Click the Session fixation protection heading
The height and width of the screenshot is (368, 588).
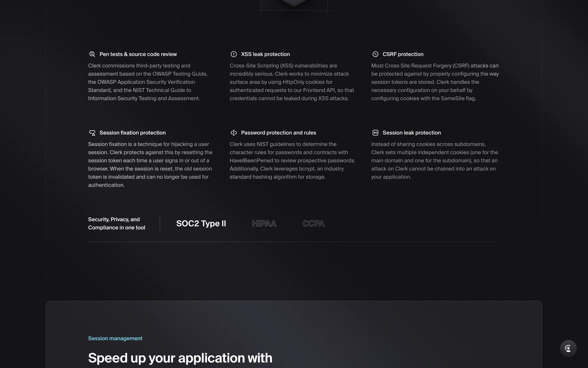click(x=132, y=133)
